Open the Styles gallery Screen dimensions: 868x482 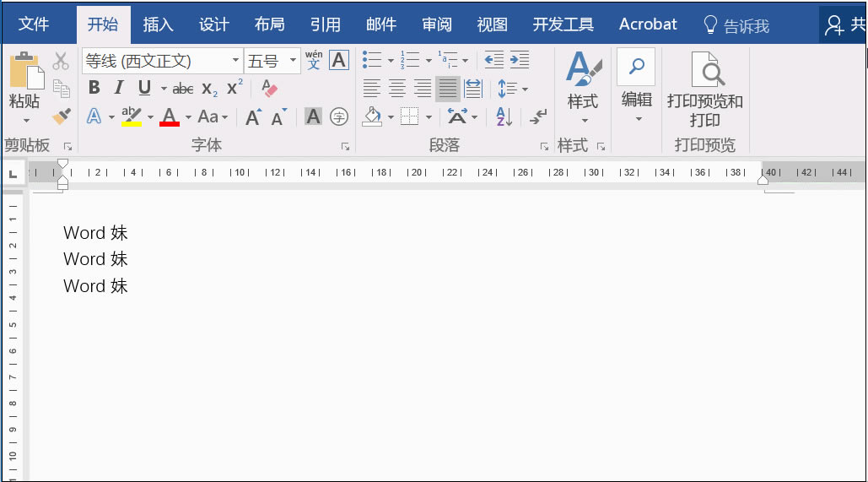click(583, 87)
